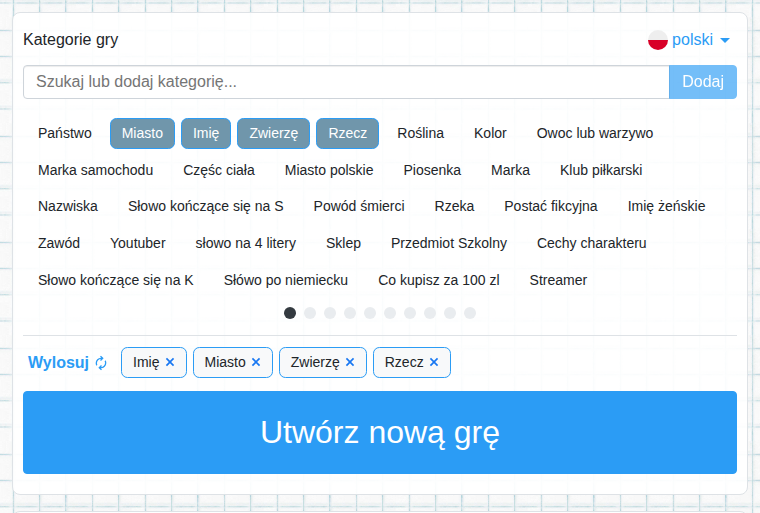The width and height of the screenshot is (760, 513).
Task: Select the Marka samochodu category
Action: 95,170
